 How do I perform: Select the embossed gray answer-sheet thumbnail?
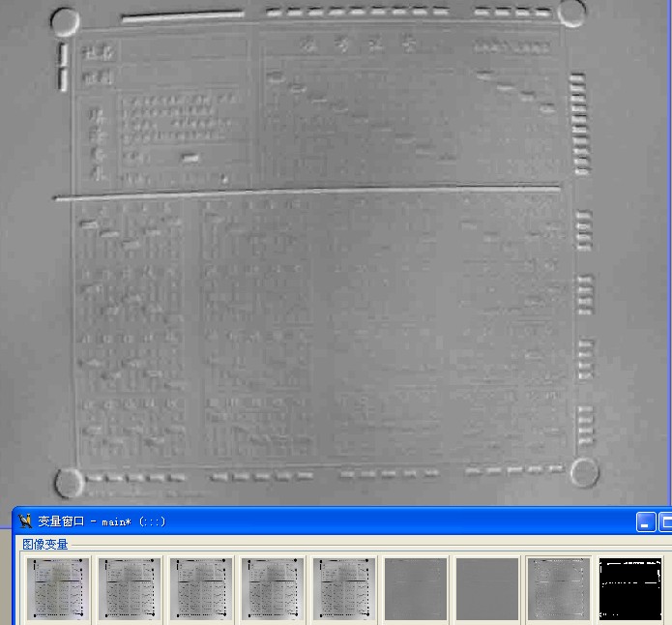tap(559, 588)
